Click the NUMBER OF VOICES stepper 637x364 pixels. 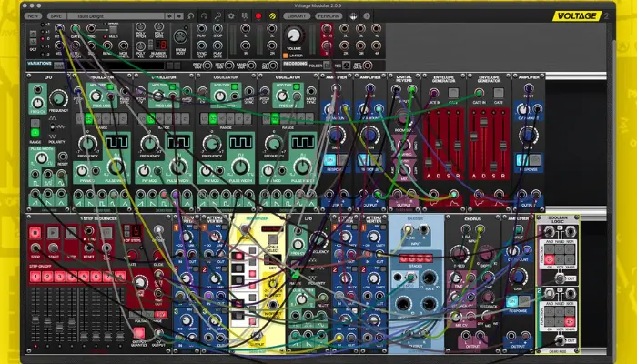(152, 45)
